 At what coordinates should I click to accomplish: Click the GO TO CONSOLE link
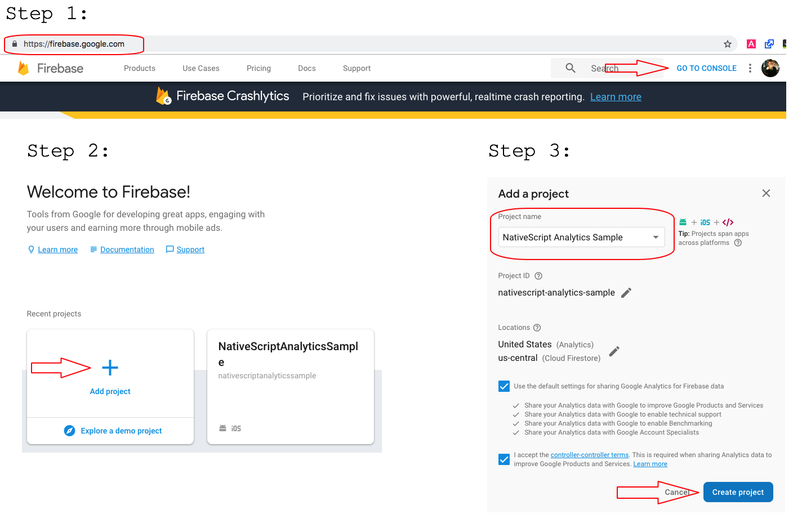click(706, 68)
